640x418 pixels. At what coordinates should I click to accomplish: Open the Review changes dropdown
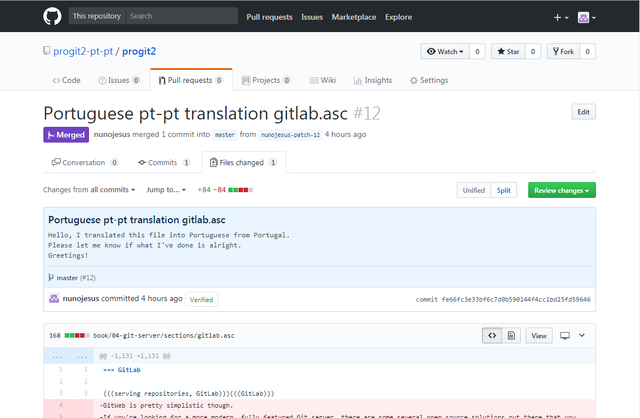point(562,190)
